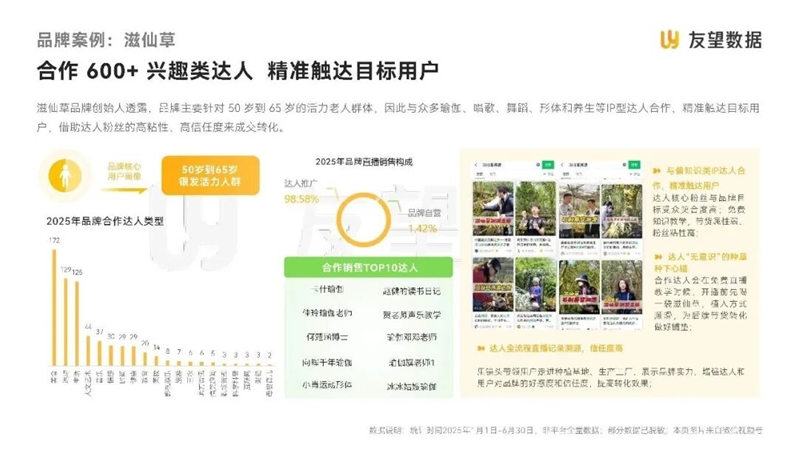The image size is (799, 450).
Task: Click the 1.42% value
Action: [x=422, y=228]
